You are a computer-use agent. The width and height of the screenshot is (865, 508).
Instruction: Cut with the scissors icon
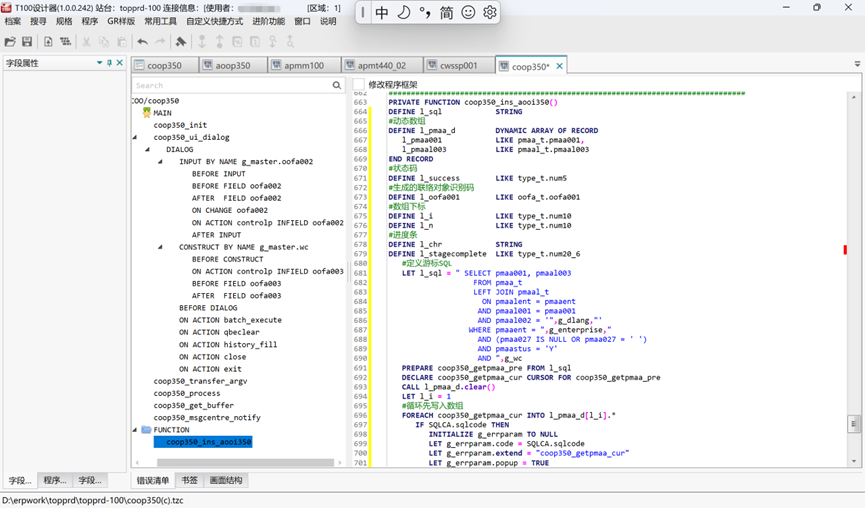tap(87, 42)
